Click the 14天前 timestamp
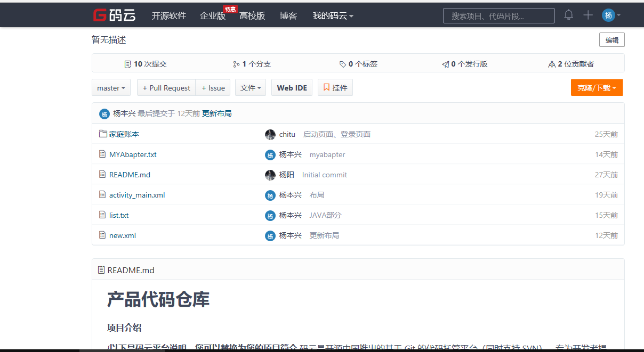The height and width of the screenshot is (352, 644). coord(607,154)
